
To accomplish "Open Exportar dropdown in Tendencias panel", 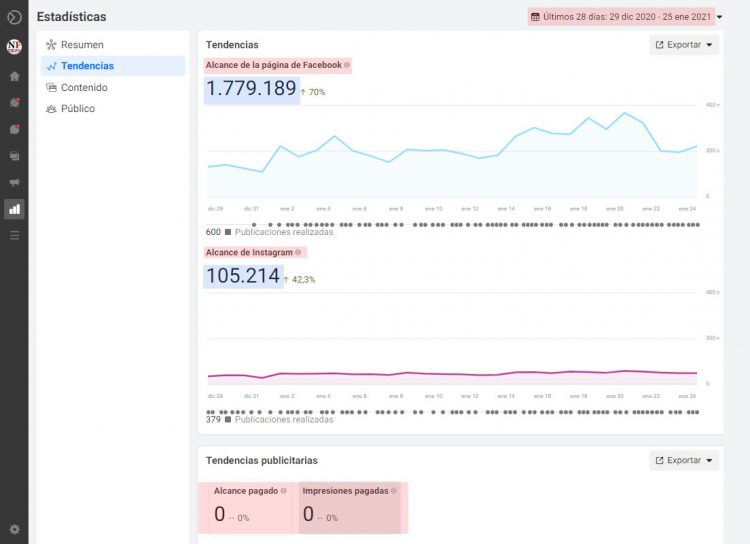I will [x=684, y=45].
